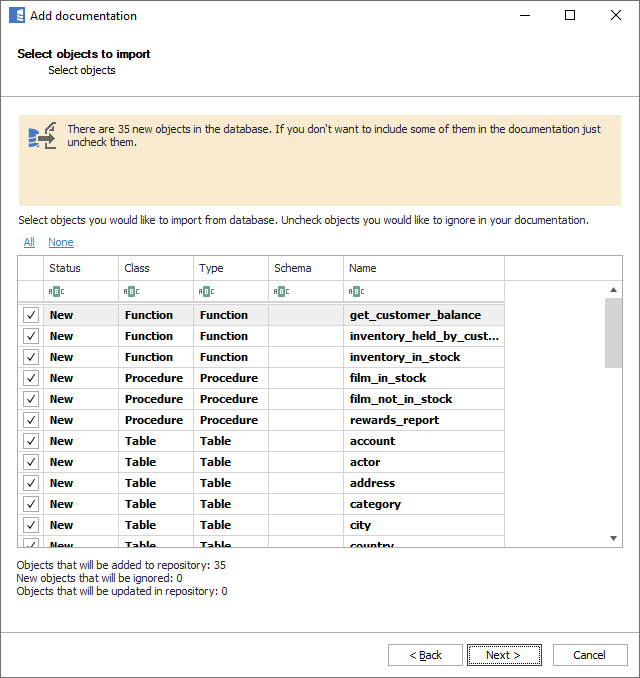The width and height of the screenshot is (640, 678).
Task: Open the Schema column filter icon
Action: (281, 292)
